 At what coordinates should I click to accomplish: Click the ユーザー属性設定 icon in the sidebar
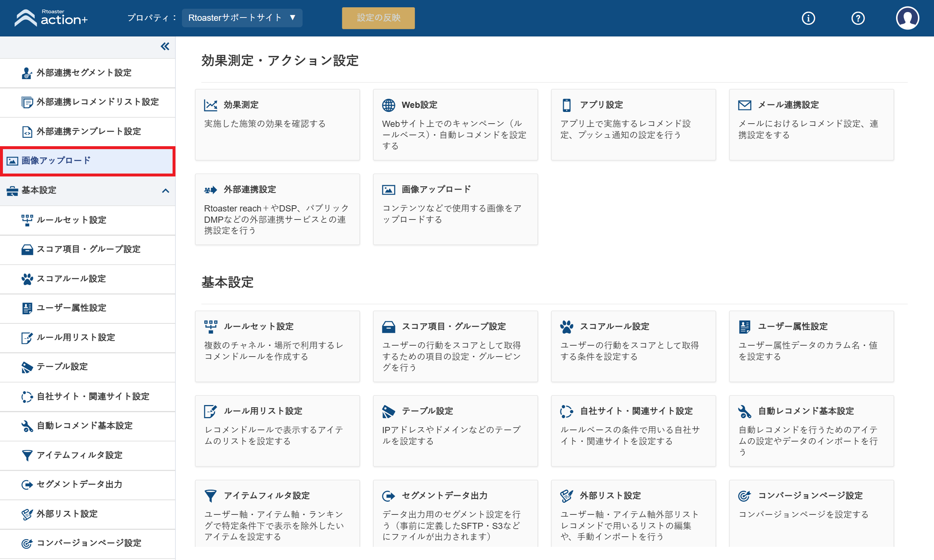pyautogui.click(x=27, y=308)
